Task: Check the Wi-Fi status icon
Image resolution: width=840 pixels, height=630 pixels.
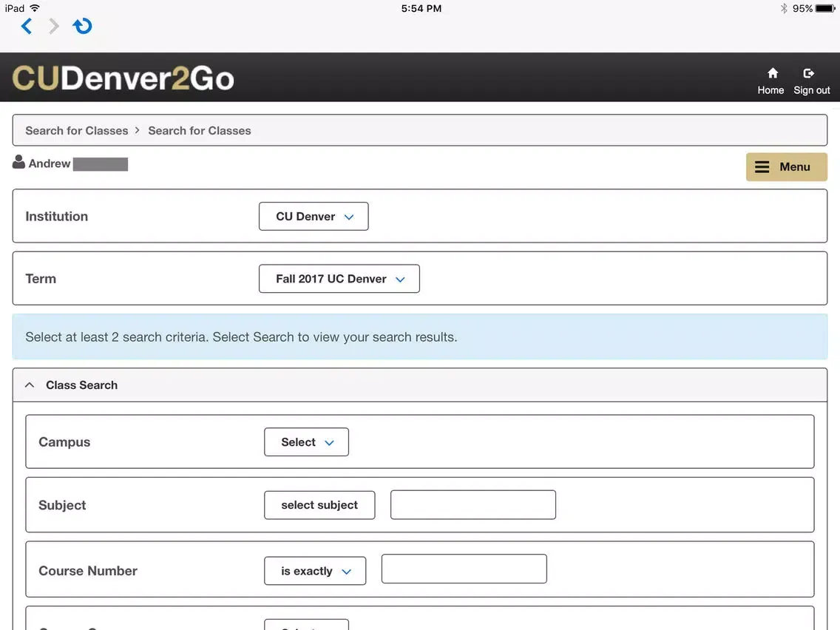Action: [x=35, y=8]
